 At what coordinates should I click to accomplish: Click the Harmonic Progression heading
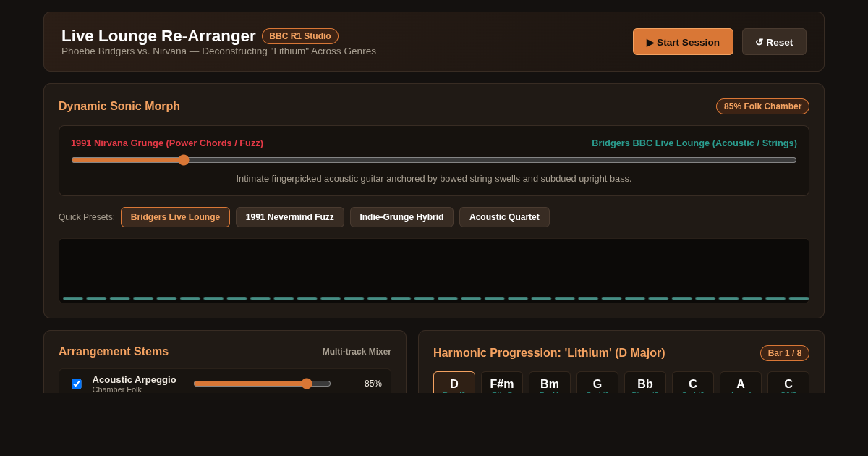coord(549,353)
